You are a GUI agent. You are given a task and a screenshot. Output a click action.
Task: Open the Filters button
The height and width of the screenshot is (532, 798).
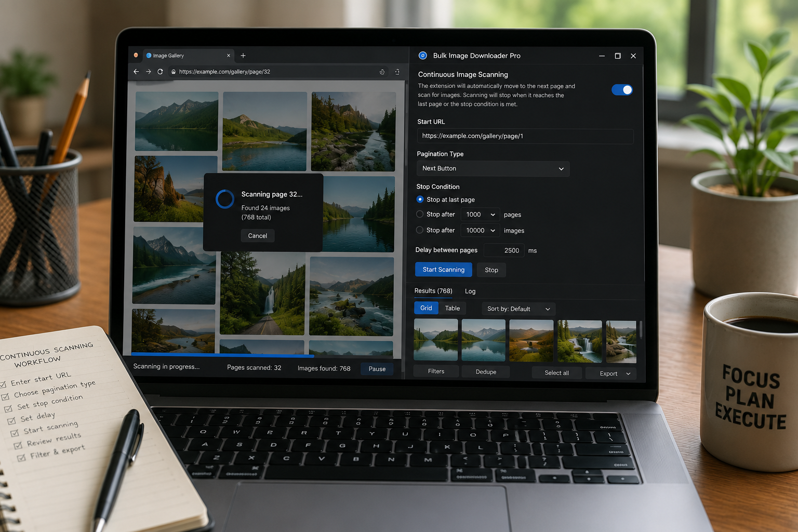[436, 371]
